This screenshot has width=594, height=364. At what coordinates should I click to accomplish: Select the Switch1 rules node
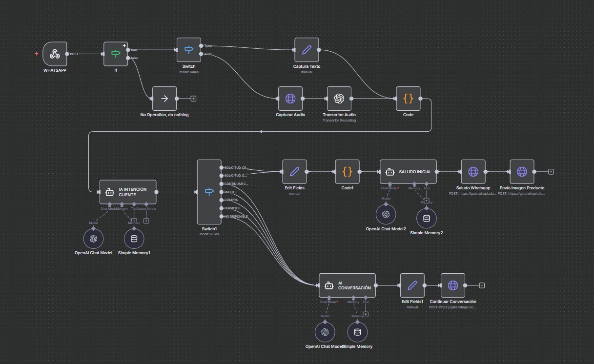[209, 192]
